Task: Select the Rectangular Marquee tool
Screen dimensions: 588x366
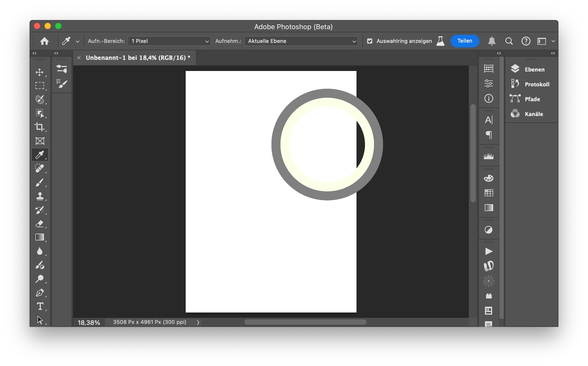Action: click(x=40, y=86)
